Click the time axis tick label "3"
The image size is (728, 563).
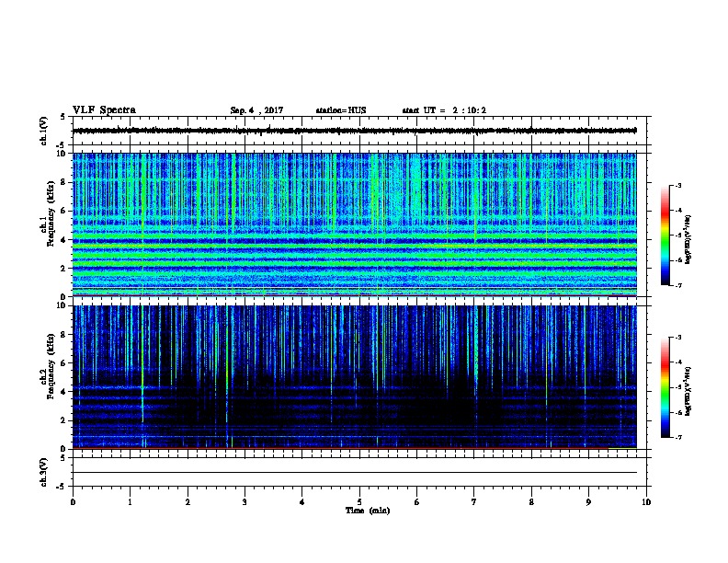click(245, 501)
